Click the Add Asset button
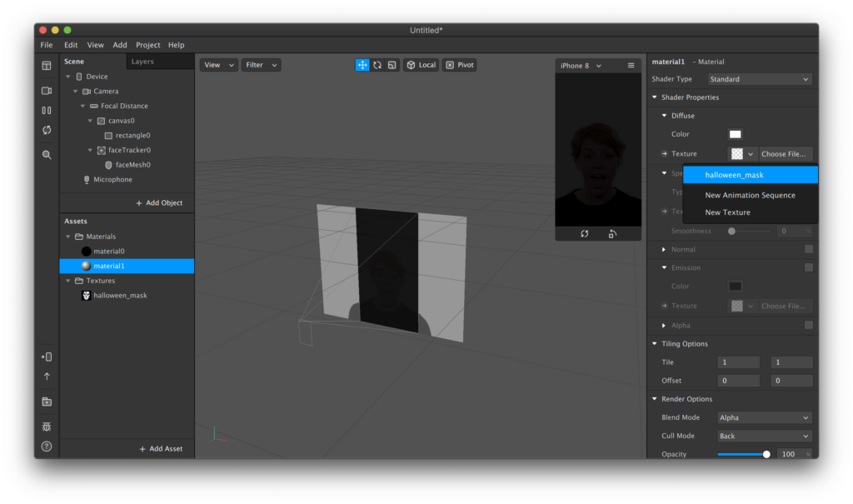The image size is (853, 504). pyautogui.click(x=161, y=449)
